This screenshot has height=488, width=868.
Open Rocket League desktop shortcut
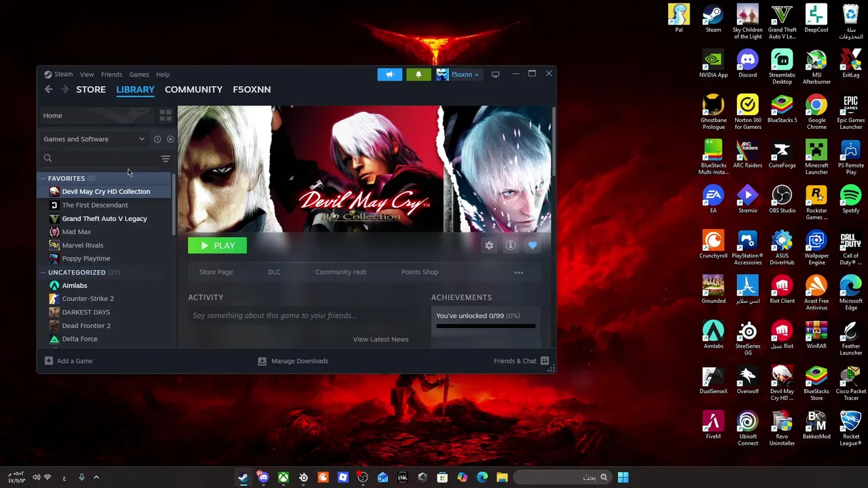tap(850, 428)
